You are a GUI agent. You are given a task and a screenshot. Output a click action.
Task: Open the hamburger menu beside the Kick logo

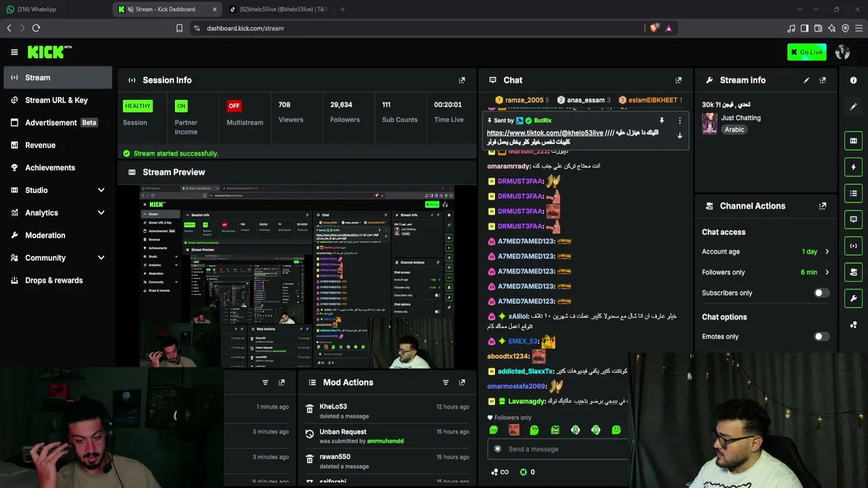coord(14,52)
